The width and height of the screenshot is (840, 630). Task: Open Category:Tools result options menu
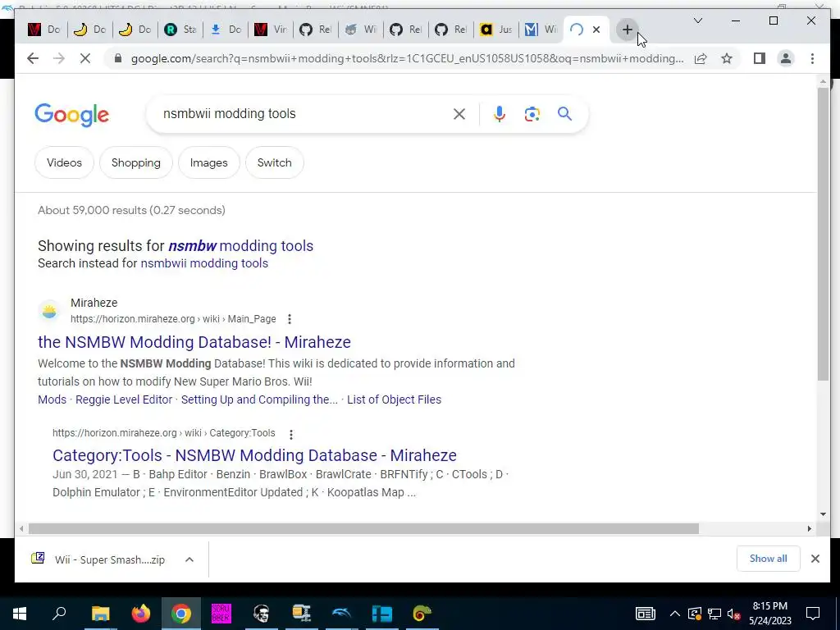[x=291, y=434]
